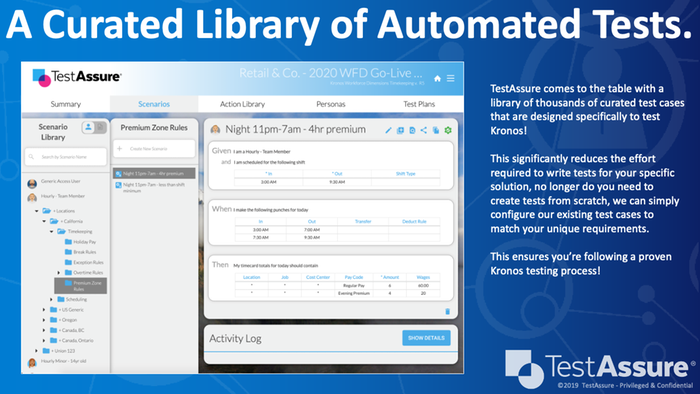This screenshot has width=700, height=394.
Task: Expand the Oregon folder
Action: click(44, 320)
